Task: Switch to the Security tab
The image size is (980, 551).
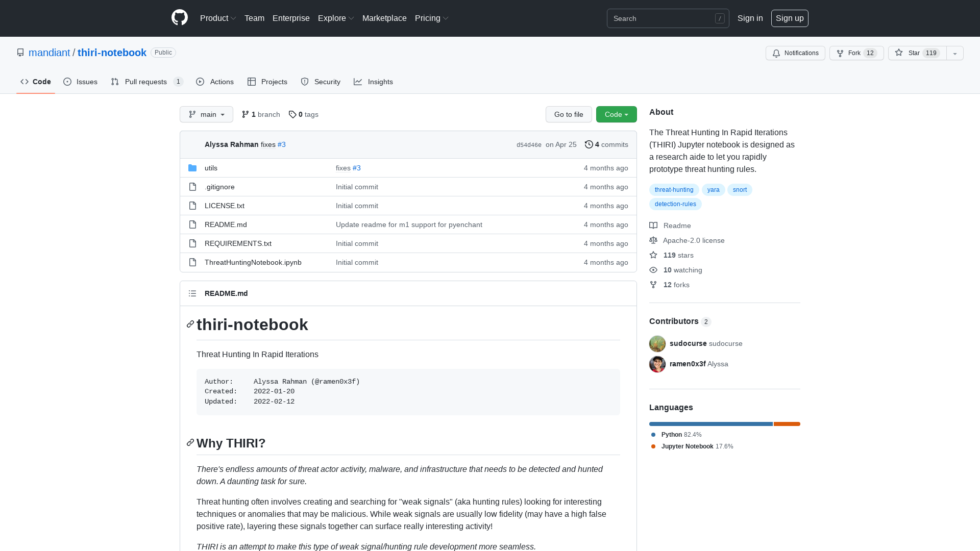Action: pos(321,82)
